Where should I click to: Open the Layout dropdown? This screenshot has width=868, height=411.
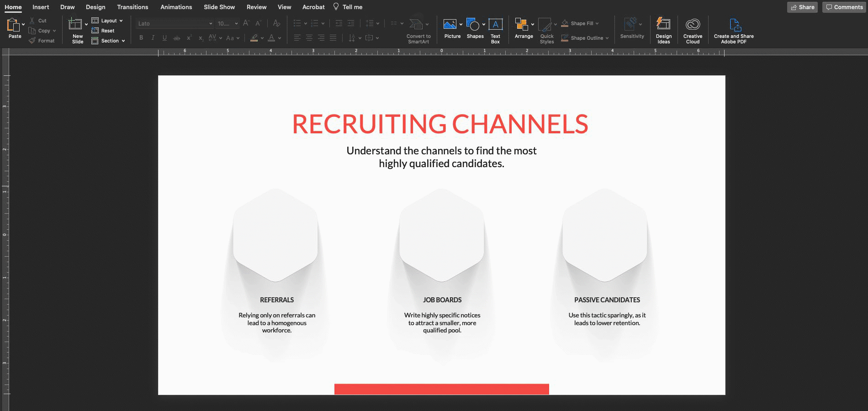[108, 20]
